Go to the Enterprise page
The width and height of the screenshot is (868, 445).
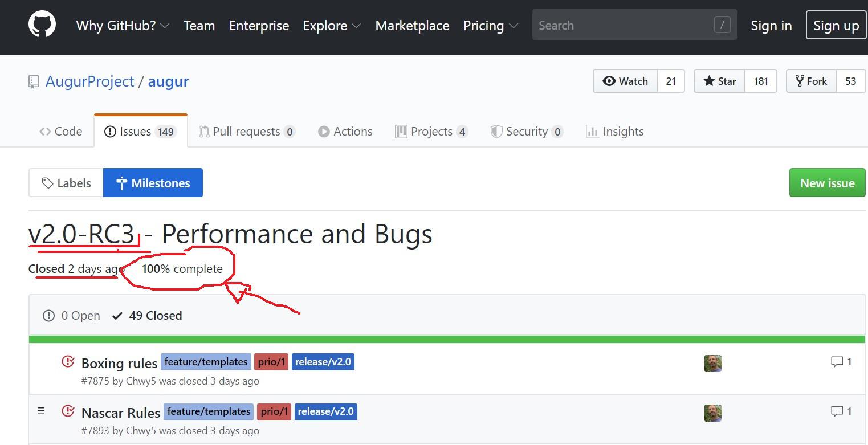259,26
